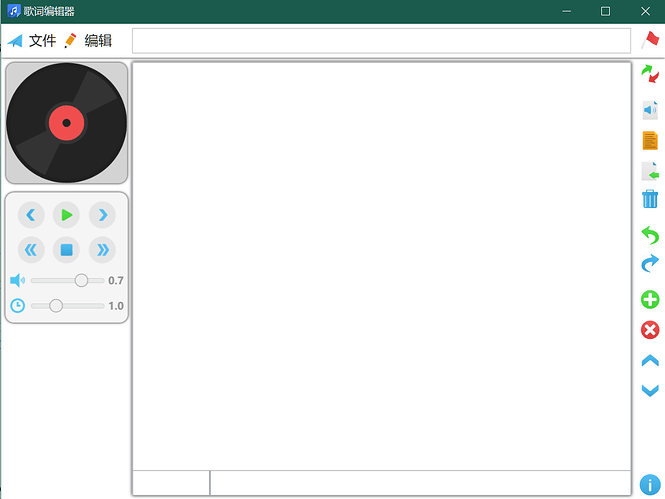The image size is (665, 499).
Task: Play audio with green play button
Action: [66, 215]
